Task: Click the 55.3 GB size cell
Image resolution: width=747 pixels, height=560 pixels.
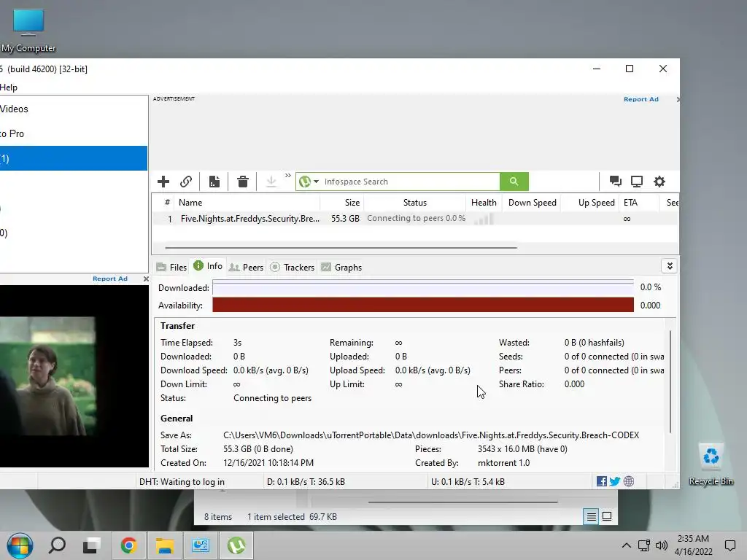Action: [x=345, y=219]
